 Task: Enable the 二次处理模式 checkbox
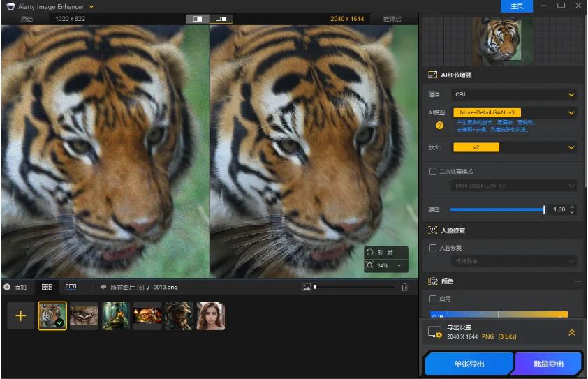433,171
